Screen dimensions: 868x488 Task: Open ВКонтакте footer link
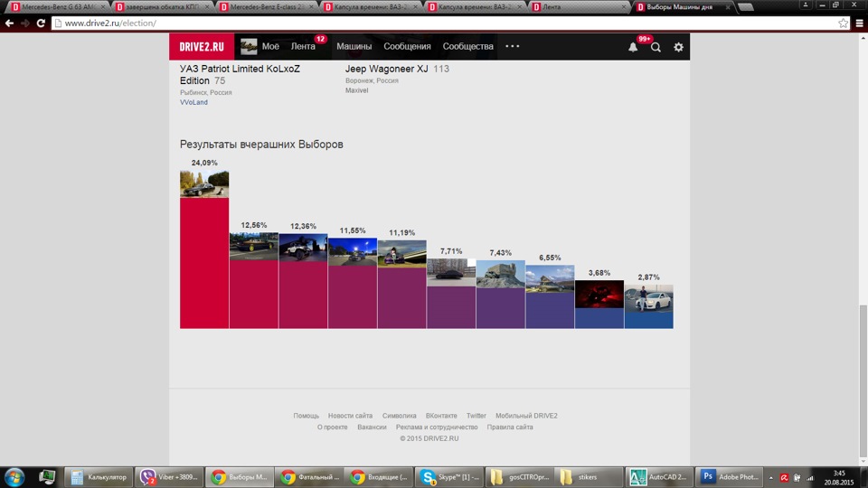click(x=441, y=416)
